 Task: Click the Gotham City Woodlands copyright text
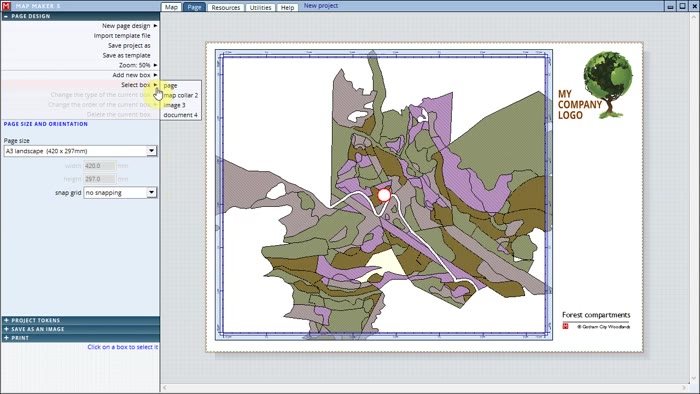(604, 327)
